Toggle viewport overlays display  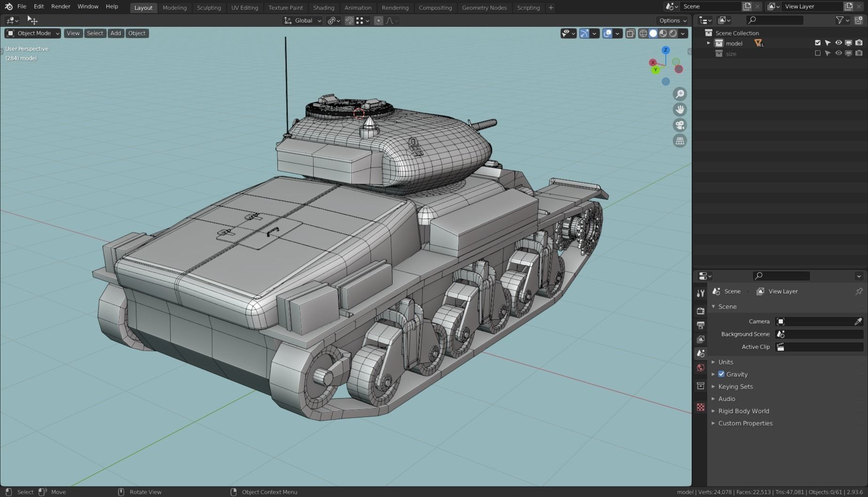(608, 33)
